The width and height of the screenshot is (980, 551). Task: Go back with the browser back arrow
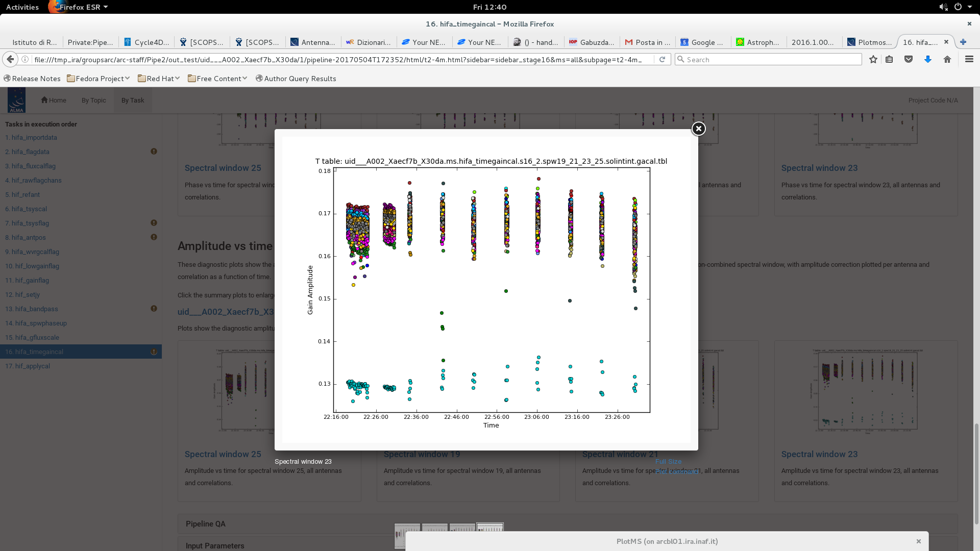tap(10, 59)
